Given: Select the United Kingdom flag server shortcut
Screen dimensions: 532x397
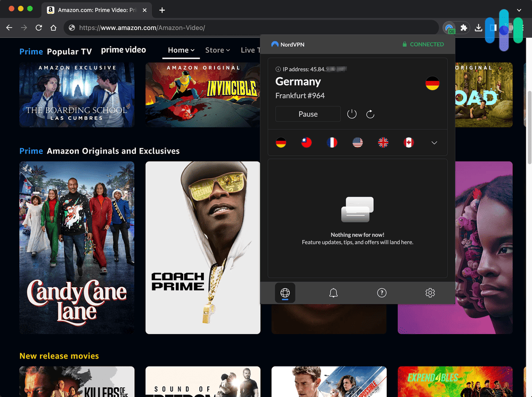Looking at the screenshot, I should click(383, 142).
